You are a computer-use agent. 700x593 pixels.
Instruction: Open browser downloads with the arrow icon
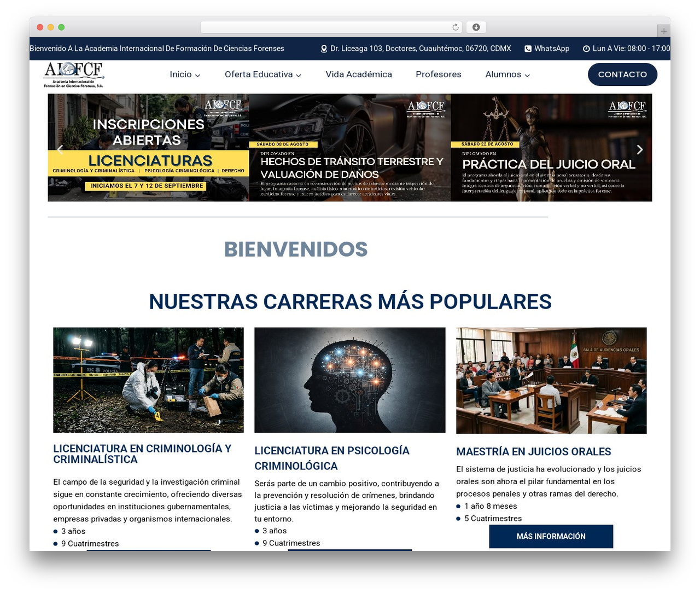(476, 27)
